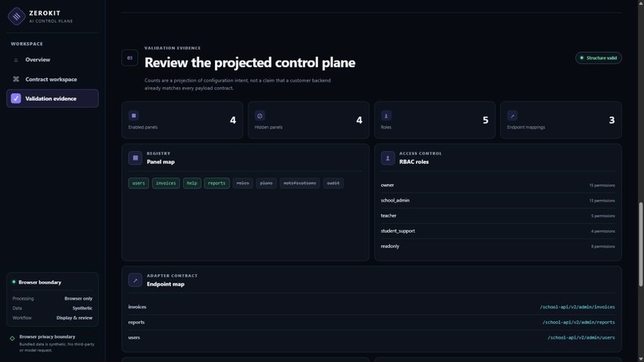The image size is (644, 362).
Task: Click the Endpoint map arrow icon
Action: pos(135,280)
